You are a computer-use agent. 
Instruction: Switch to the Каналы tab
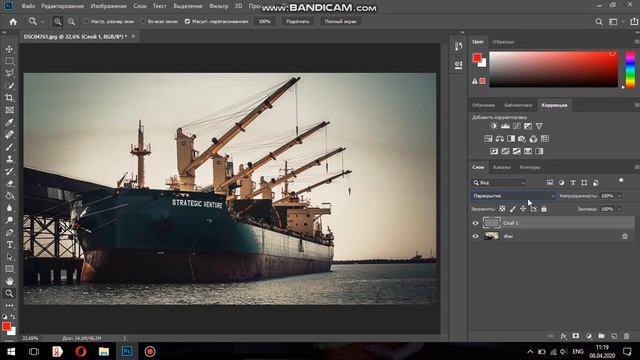[x=502, y=167]
